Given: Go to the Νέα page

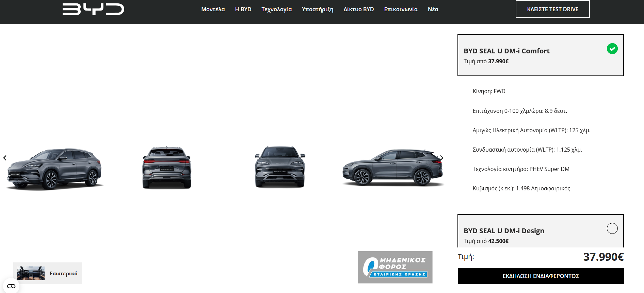Looking at the screenshot, I should tap(433, 9).
